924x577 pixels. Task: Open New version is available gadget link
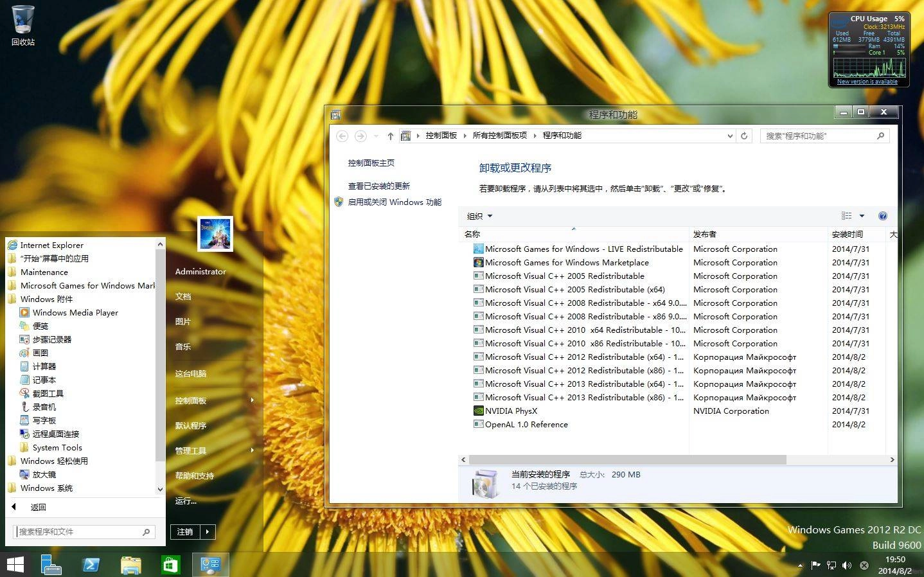click(x=867, y=82)
